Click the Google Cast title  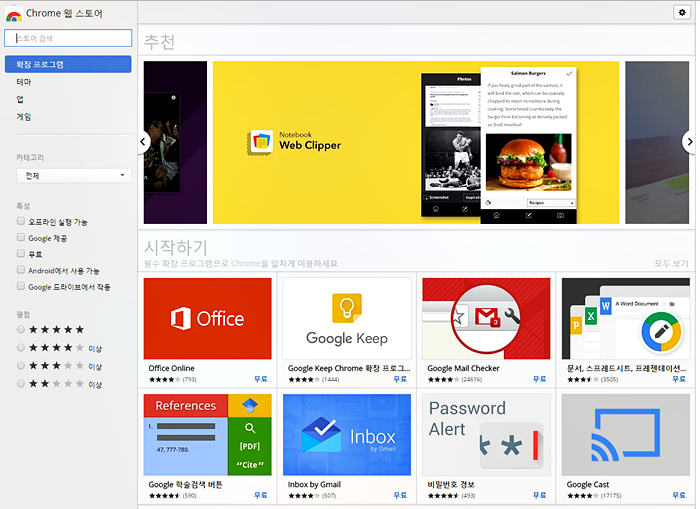588,484
